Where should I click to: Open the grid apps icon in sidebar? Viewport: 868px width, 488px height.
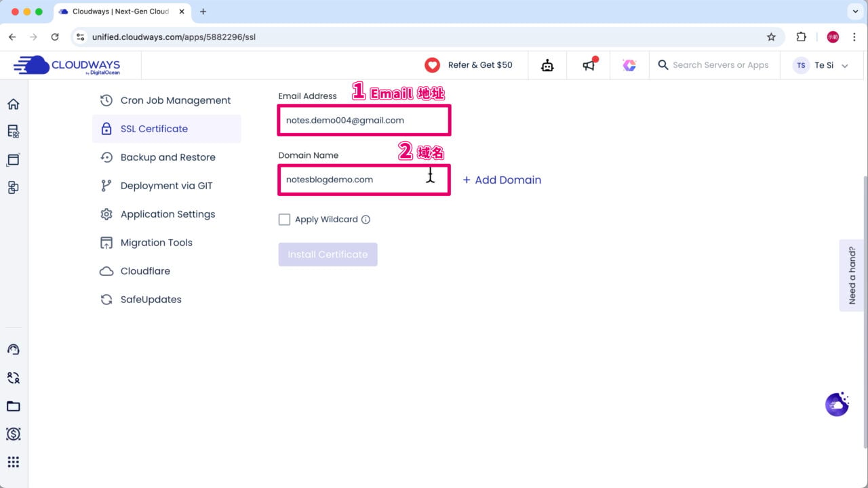tap(13, 462)
